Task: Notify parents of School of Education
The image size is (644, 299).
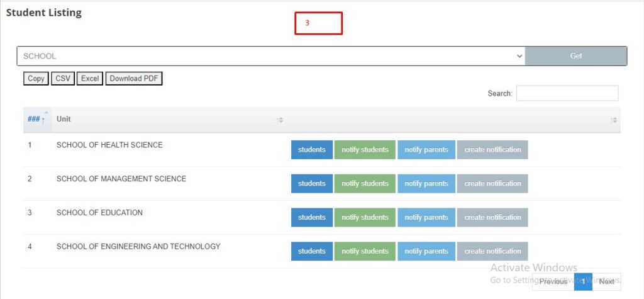Action: coord(426,218)
